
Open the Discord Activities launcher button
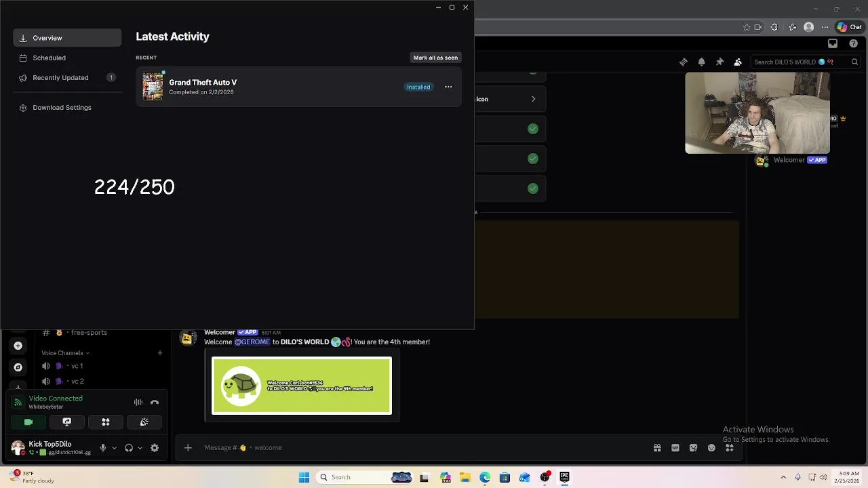click(106, 422)
